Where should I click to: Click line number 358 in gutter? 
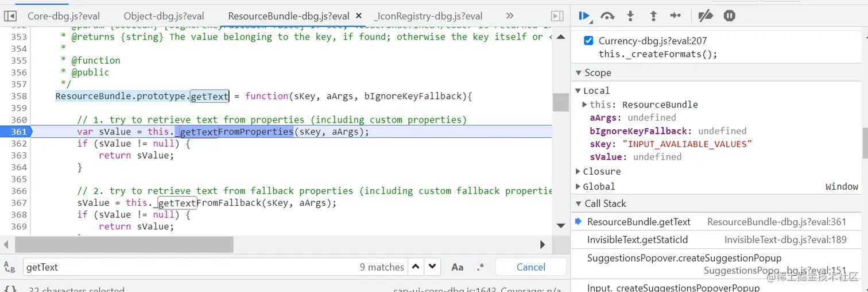pyautogui.click(x=20, y=96)
